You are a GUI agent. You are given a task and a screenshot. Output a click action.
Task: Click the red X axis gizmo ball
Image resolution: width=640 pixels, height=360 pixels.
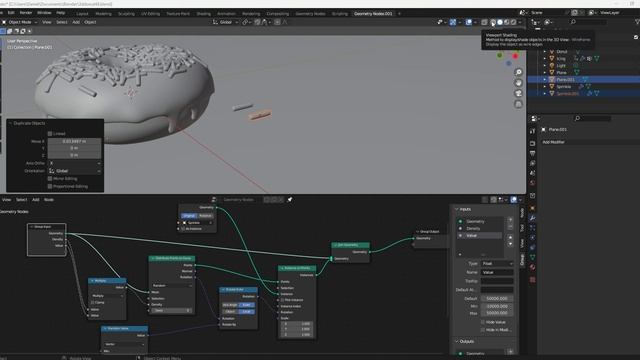click(516, 56)
